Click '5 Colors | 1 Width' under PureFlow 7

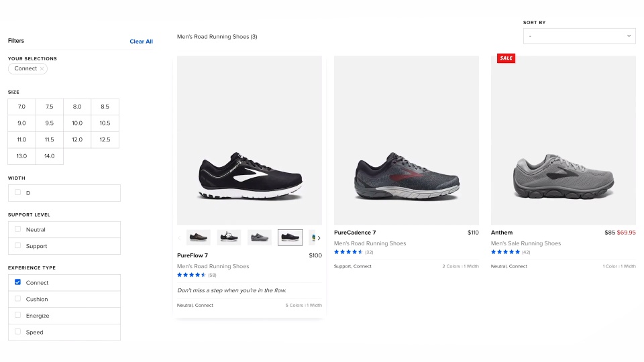303,306
